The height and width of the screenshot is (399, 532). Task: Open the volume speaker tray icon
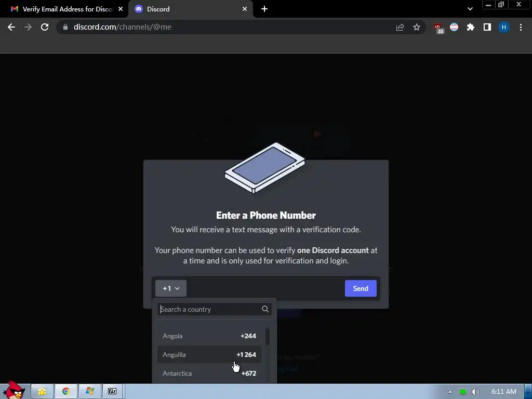[x=475, y=392]
